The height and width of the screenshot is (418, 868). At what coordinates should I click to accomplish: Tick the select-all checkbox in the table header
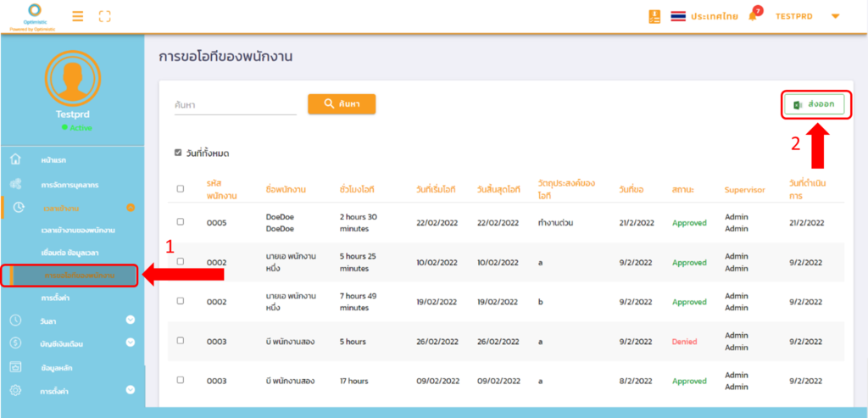(x=180, y=189)
